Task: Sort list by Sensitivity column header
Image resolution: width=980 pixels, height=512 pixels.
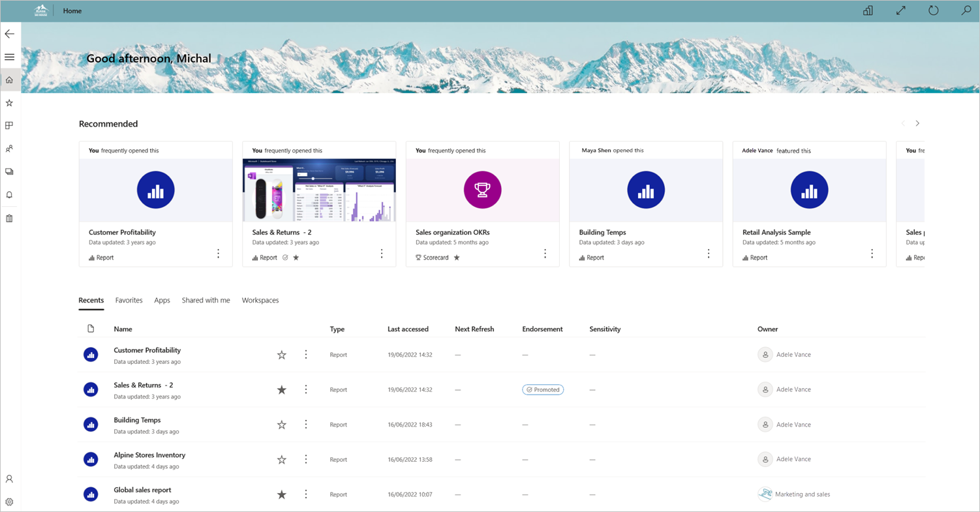Action: pos(605,329)
